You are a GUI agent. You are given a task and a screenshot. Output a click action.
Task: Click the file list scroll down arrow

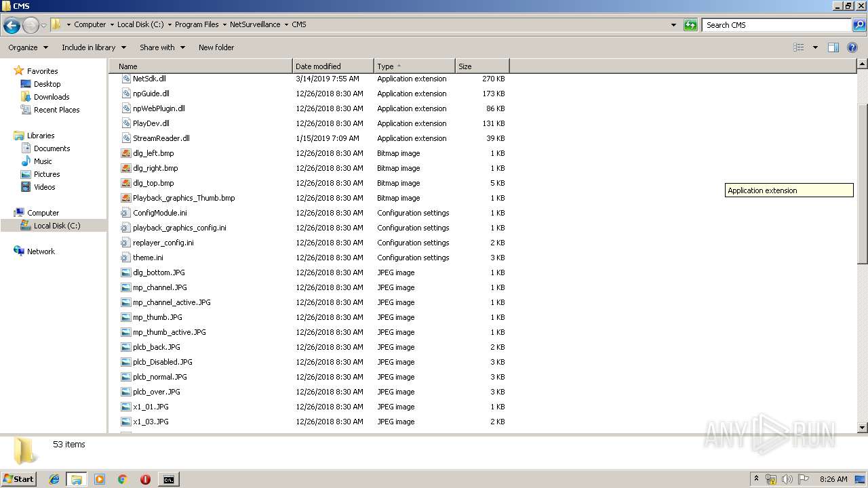tap(863, 428)
